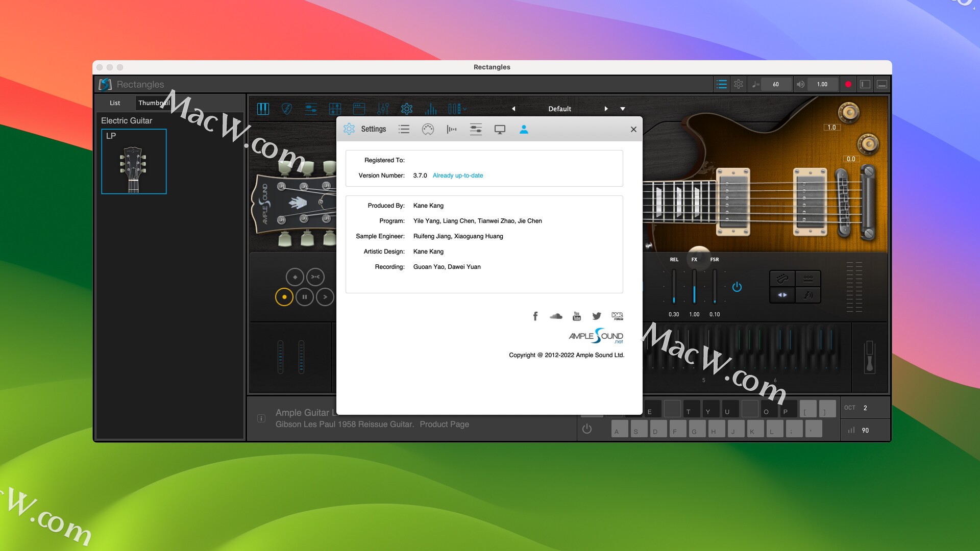Open the display monitor settings page
Viewport: 980px width, 551px height.
click(500, 130)
